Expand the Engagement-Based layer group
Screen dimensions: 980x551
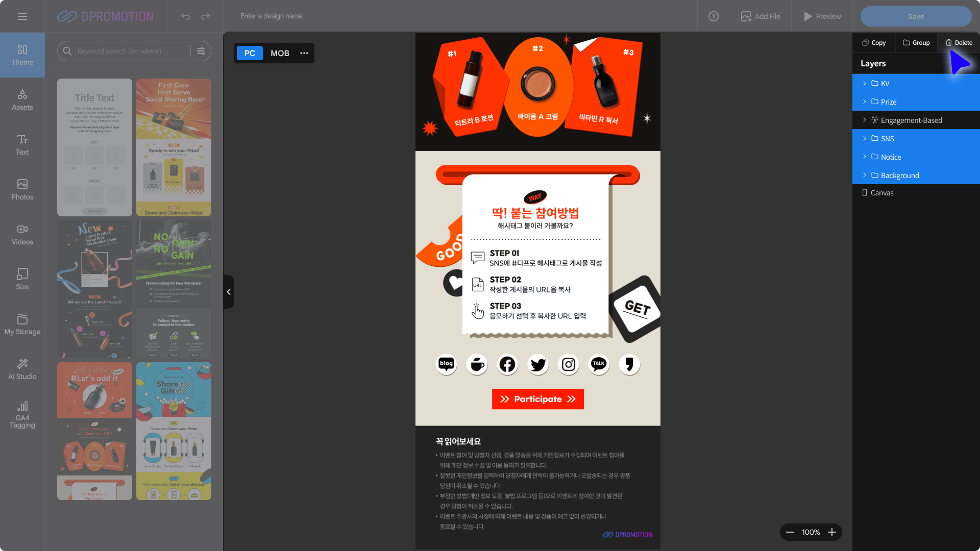coord(864,120)
